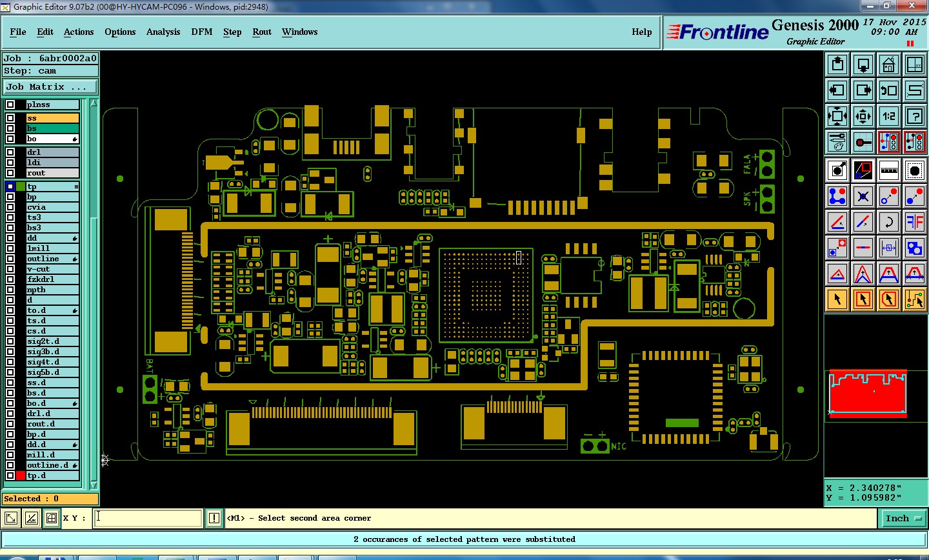929x560 pixels.
Task: Open the wrench and palette settings icon
Action: (x=837, y=141)
